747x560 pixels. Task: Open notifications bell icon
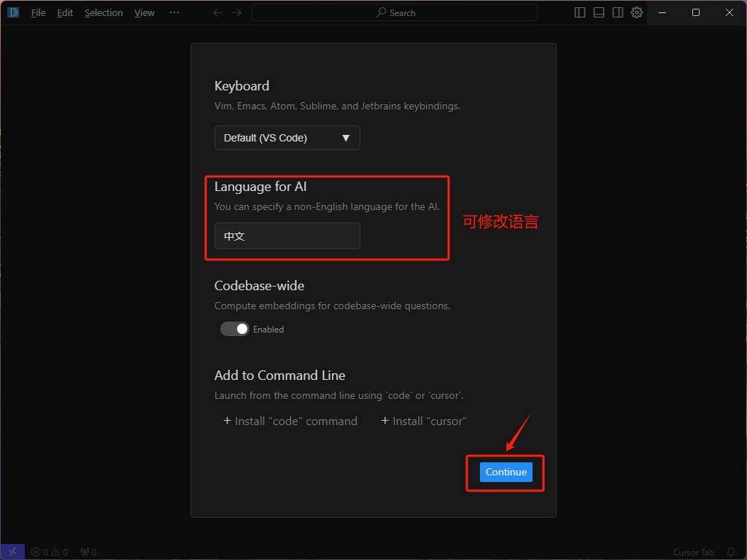[731, 553]
